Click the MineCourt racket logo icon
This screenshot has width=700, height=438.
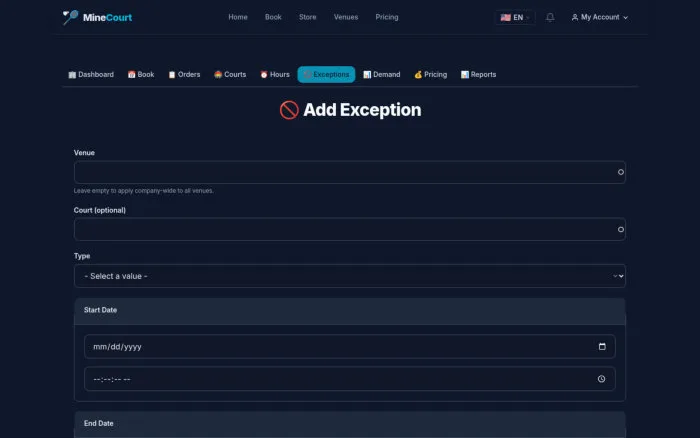pos(70,17)
